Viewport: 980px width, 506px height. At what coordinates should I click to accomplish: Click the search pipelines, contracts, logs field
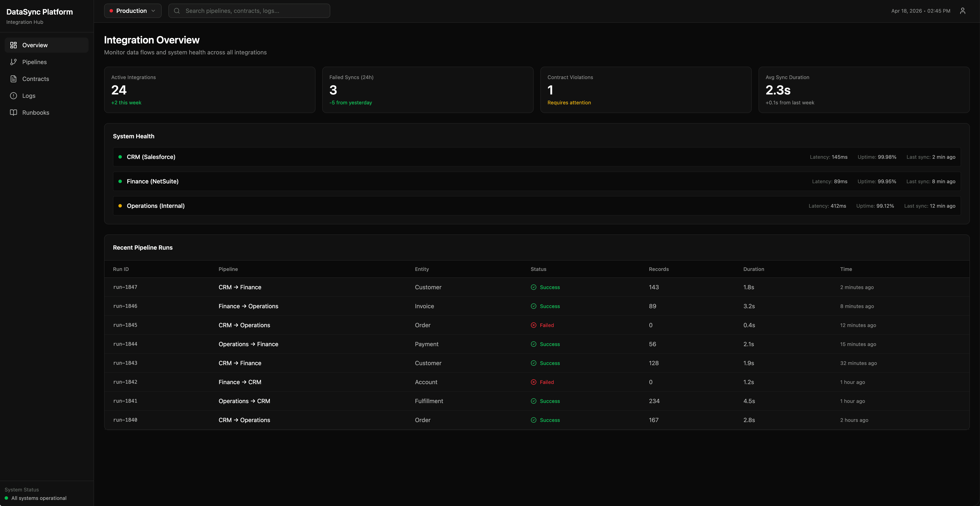(249, 11)
